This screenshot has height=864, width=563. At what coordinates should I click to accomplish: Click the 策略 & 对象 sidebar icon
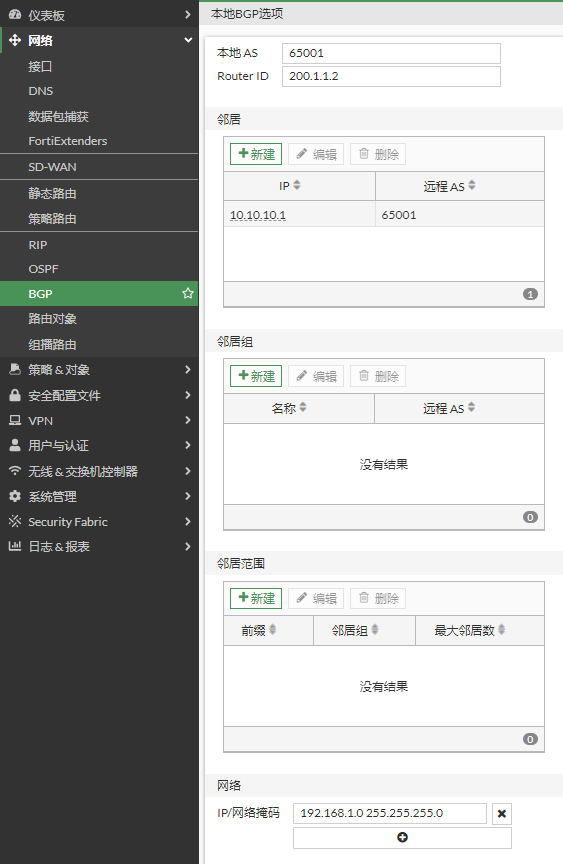click(x=15, y=370)
